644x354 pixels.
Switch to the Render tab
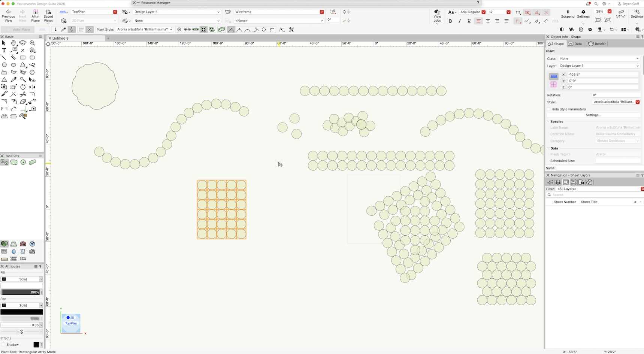[x=597, y=44]
